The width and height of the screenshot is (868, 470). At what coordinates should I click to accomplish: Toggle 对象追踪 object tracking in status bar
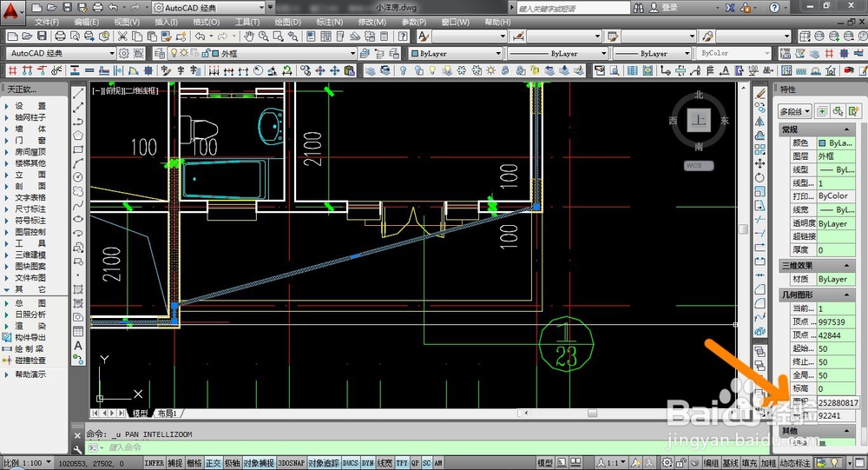point(323,463)
